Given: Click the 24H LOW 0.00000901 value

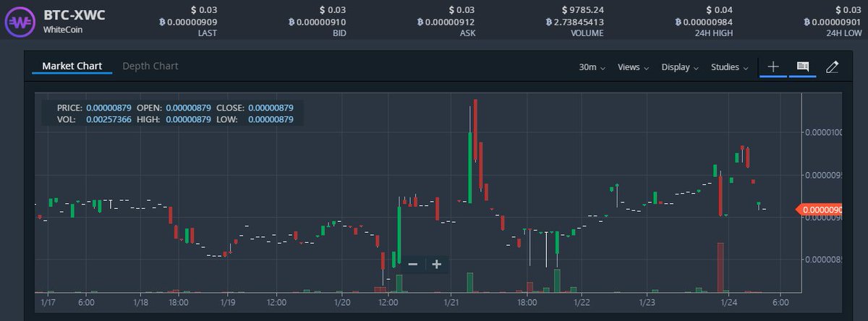Looking at the screenshot, I should [x=832, y=22].
